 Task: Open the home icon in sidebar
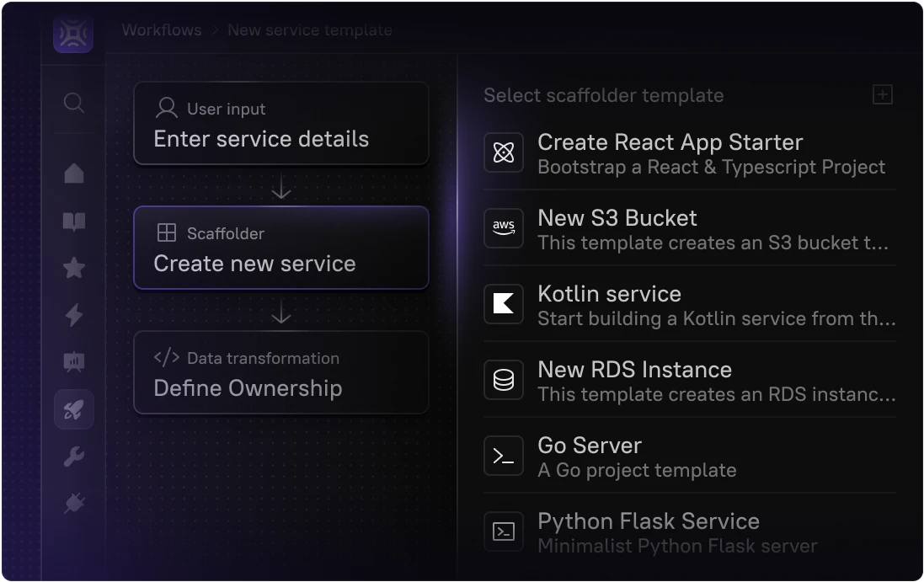74,173
